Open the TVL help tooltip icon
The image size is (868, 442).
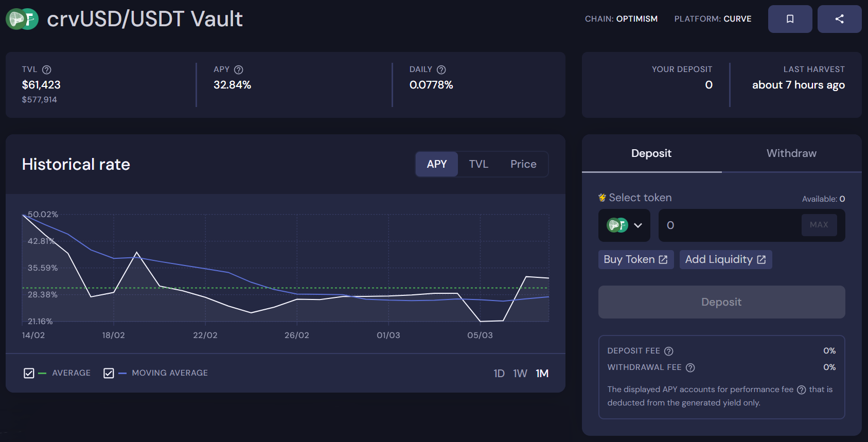click(46, 69)
